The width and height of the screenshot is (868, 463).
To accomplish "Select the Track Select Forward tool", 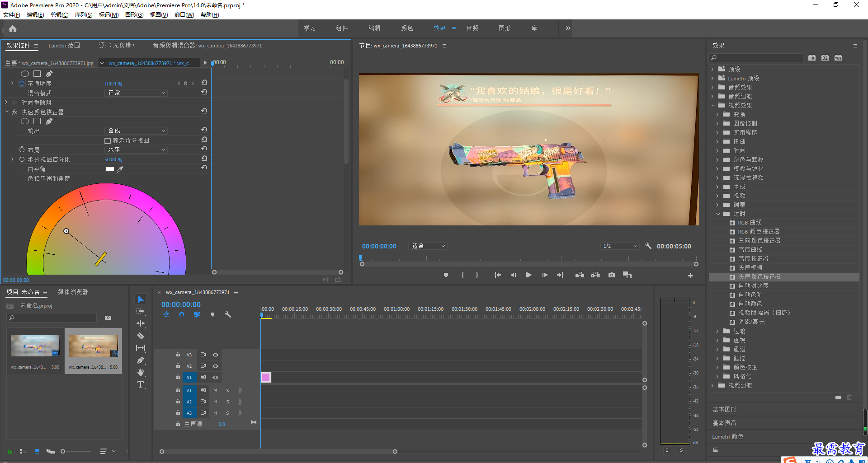I will coord(141,311).
